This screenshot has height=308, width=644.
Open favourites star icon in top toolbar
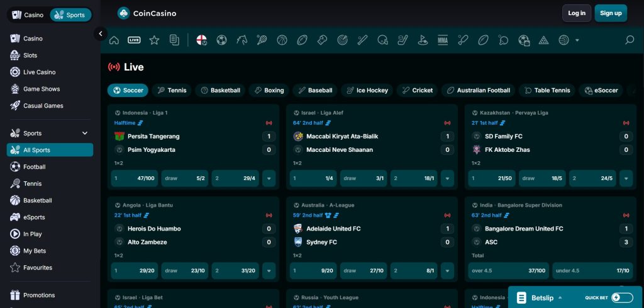pos(154,40)
